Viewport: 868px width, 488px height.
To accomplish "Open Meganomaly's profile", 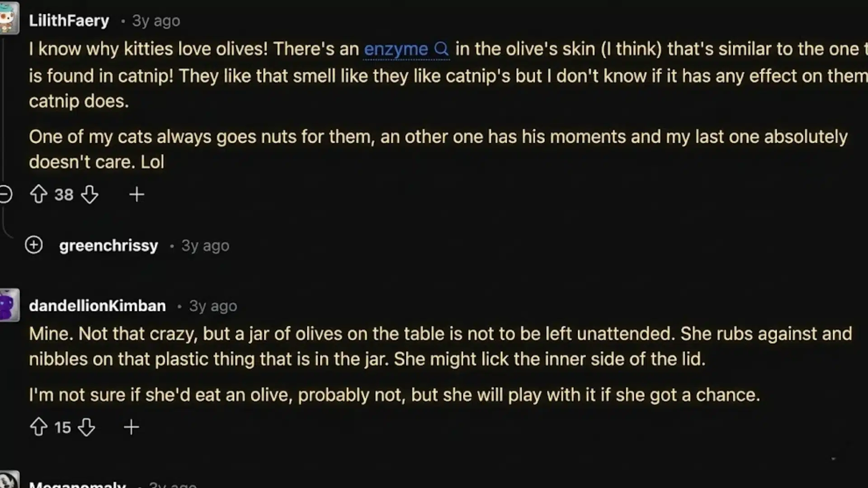I will (77, 483).
